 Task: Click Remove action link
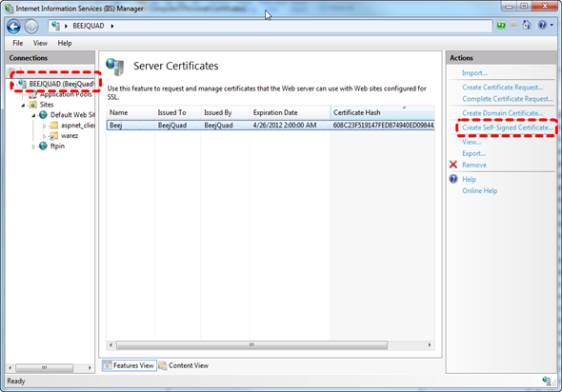474,165
